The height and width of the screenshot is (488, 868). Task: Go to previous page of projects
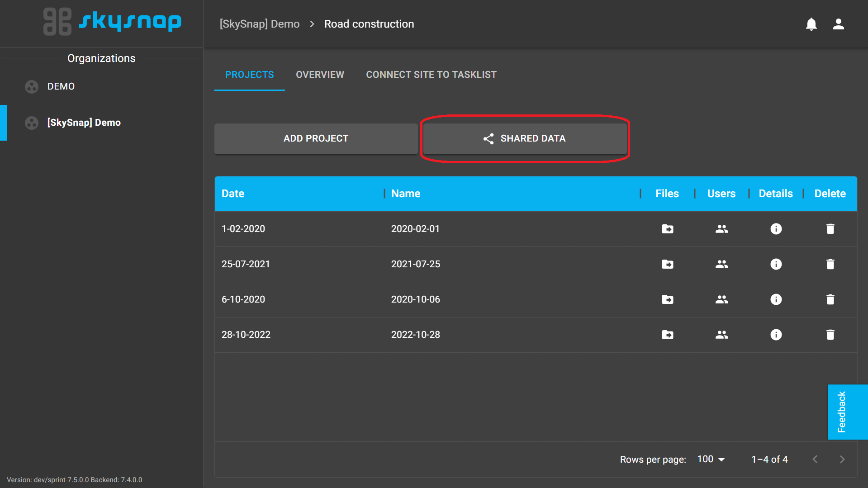(815, 459)
